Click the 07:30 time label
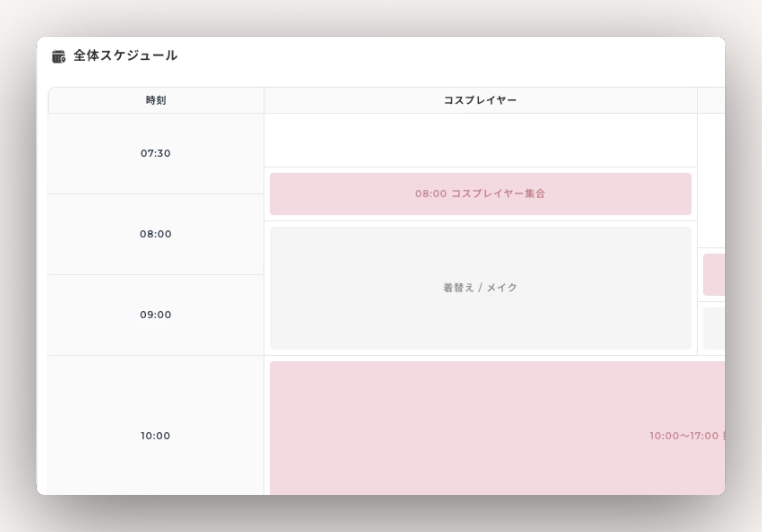The height and width of the screenshot is (532, 762). pos(155,153)
